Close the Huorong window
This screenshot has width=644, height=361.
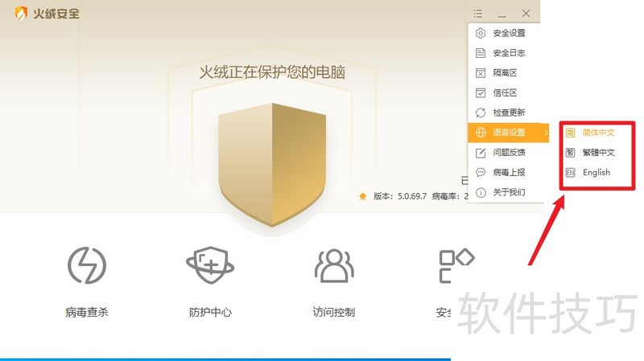[526, 14]
